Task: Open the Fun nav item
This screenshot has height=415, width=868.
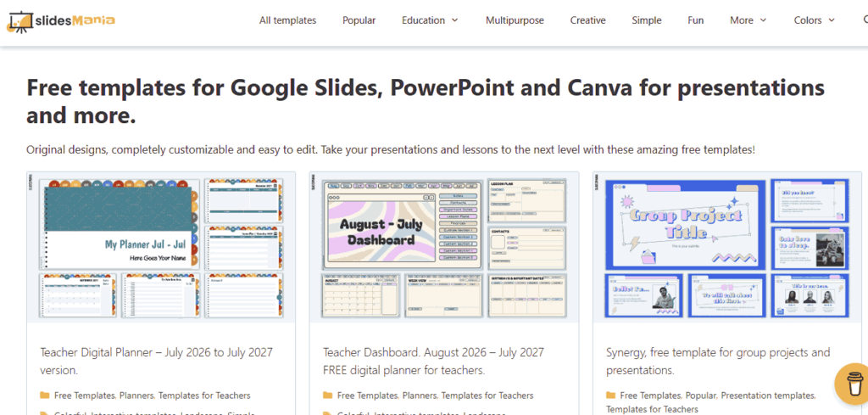Action: (x=696, y=20)
